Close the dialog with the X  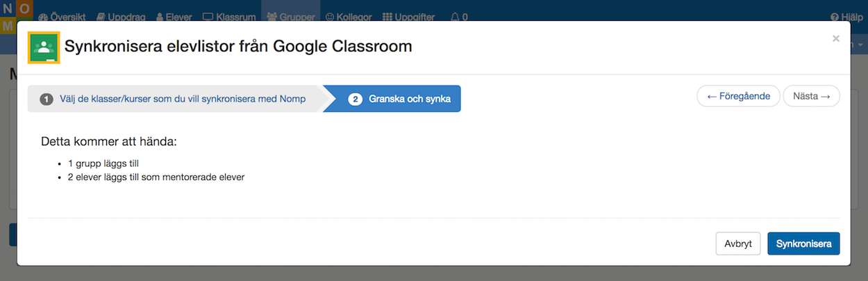tap(836, 39)
